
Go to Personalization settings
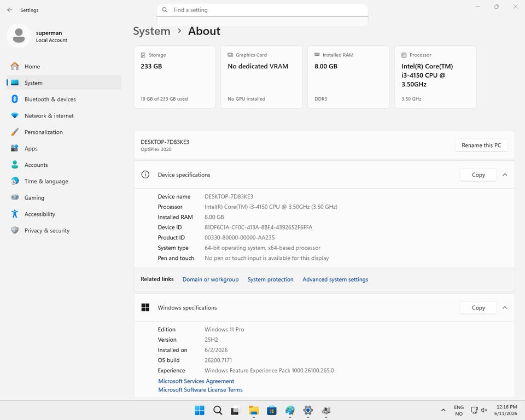click(63, 132)
